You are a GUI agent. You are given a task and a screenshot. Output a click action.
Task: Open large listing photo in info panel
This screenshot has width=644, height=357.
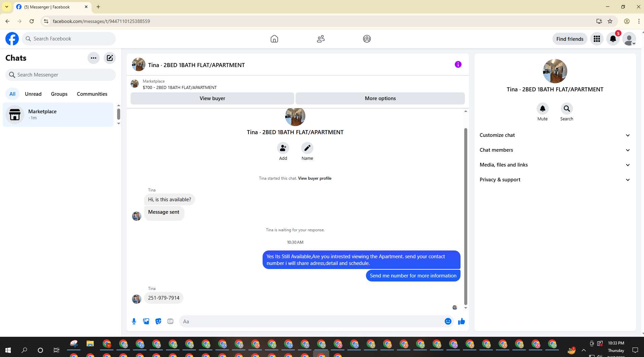click(x=555, y=71)
